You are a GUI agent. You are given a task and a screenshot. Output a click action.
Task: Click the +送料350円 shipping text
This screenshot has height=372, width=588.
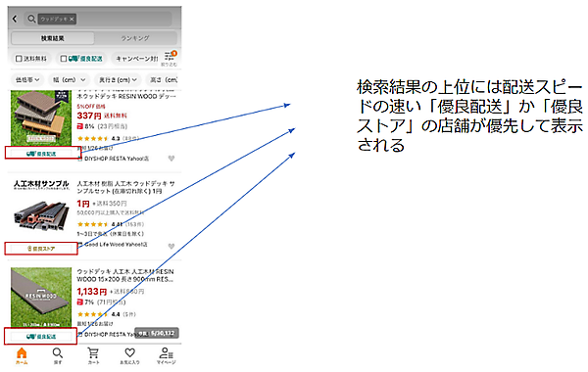(x=110, y=204)
